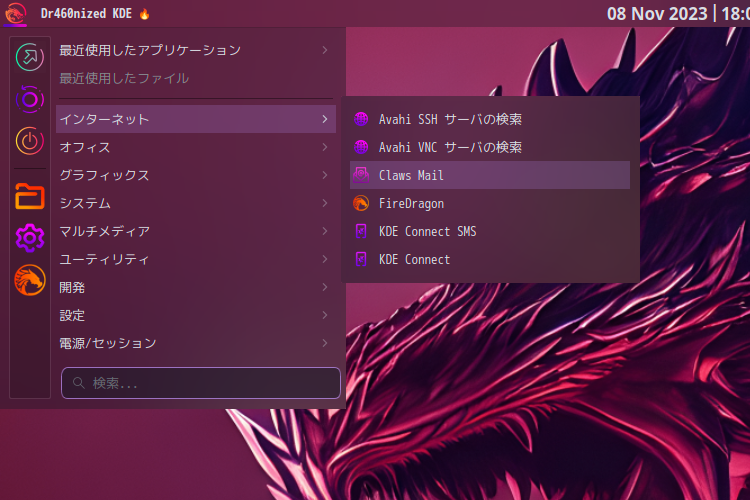750x500 pixels.
Task: Select the ユーティリティ category
Action: tap(196, 259)
